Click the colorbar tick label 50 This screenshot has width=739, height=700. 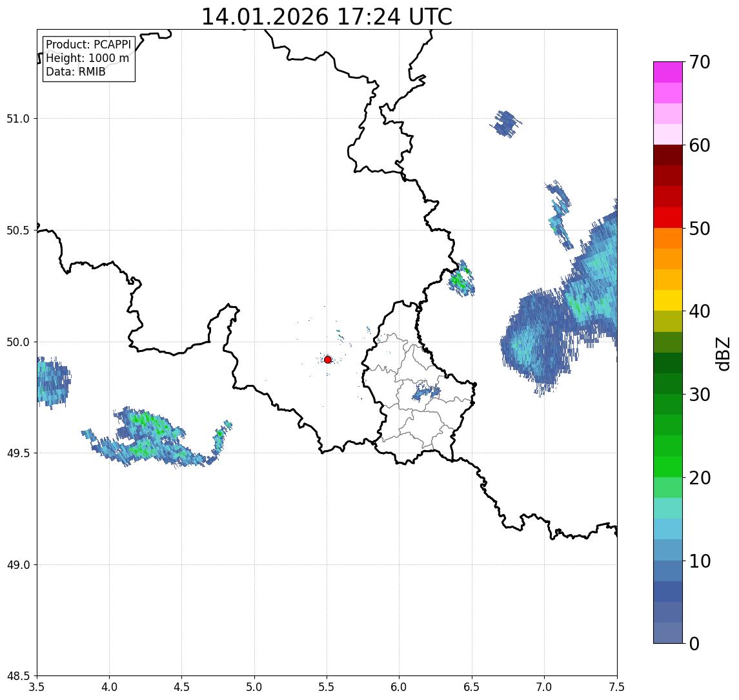point(700,229)
